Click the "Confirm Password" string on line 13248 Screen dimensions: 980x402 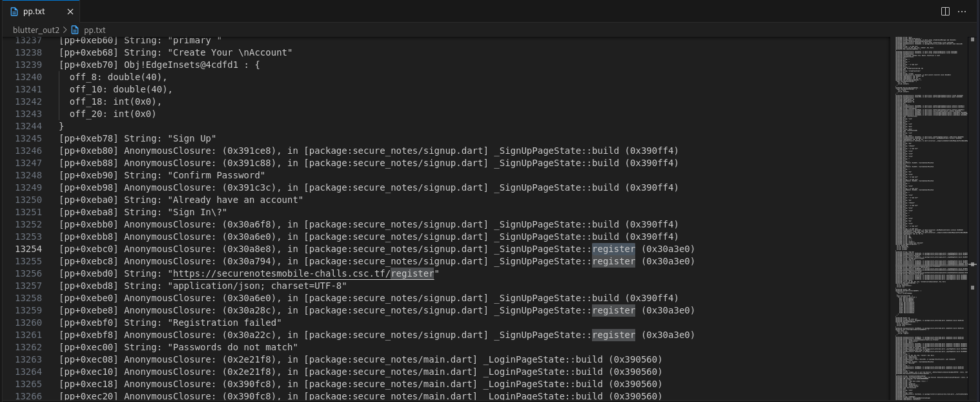(216, 175)
